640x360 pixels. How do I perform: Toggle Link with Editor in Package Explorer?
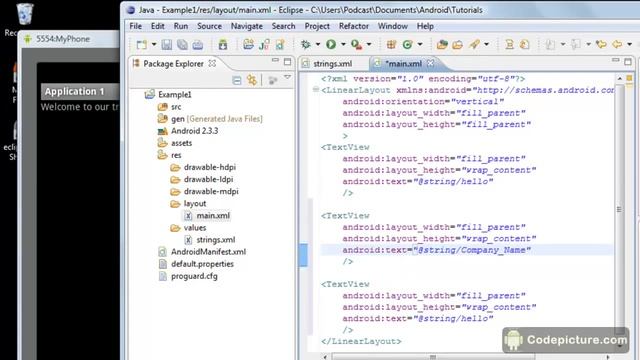coord(252,80)
